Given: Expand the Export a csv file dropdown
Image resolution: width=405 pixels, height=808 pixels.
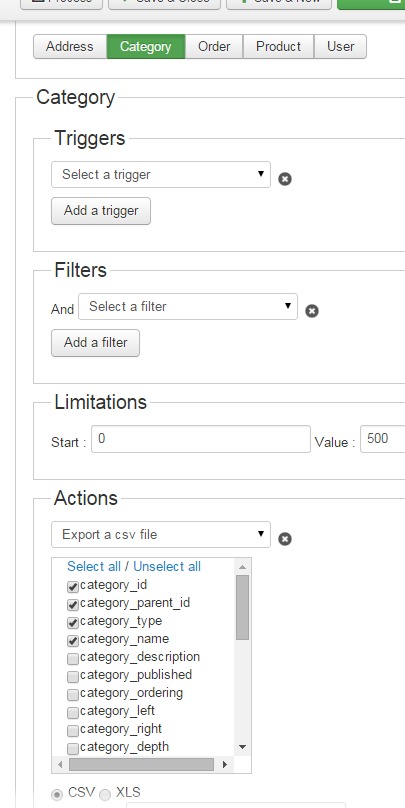Looking at the screenshot, I should (161, 534).
